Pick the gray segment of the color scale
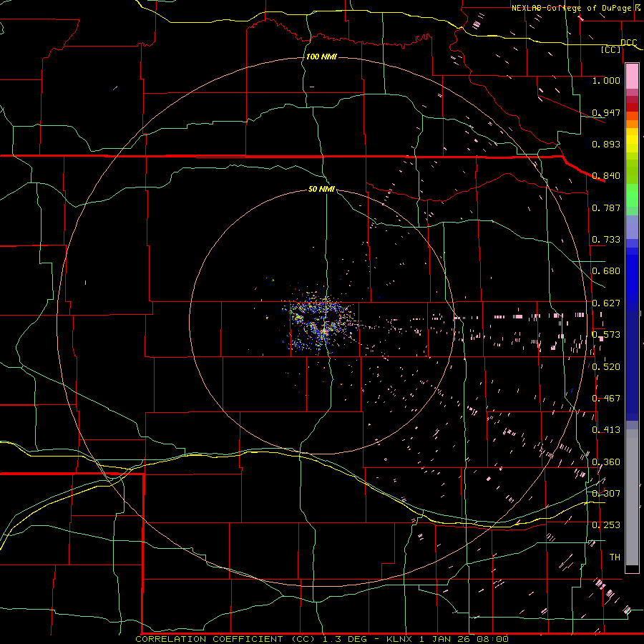644x644 pixels. coord(632,497)
